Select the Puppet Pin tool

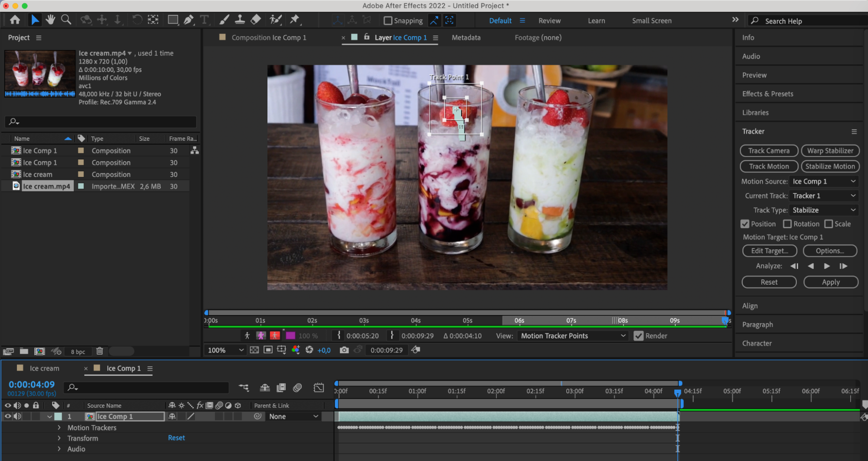point(295,20)
